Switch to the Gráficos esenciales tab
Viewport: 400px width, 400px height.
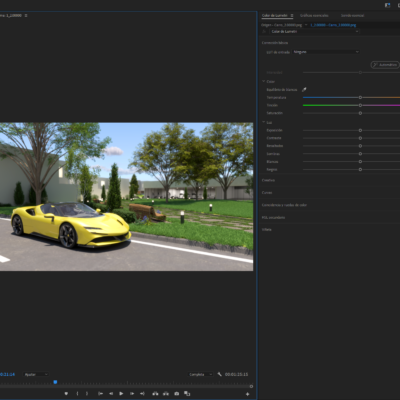[x=314, y=15]
